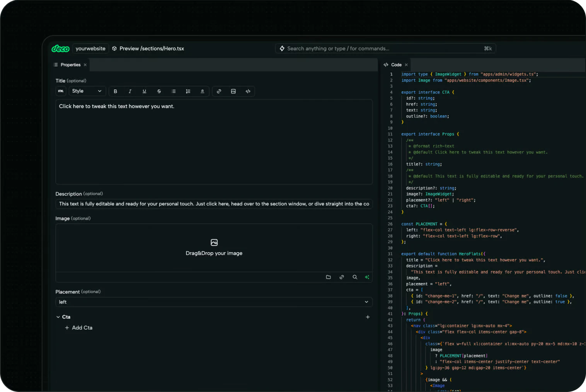Insert a numbered list in Title

tap(188, 91)
